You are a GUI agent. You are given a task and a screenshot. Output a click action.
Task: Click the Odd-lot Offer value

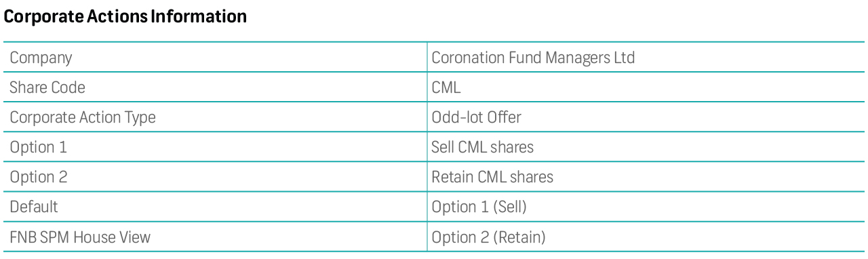pyautogui.click(x=476, y=117)
